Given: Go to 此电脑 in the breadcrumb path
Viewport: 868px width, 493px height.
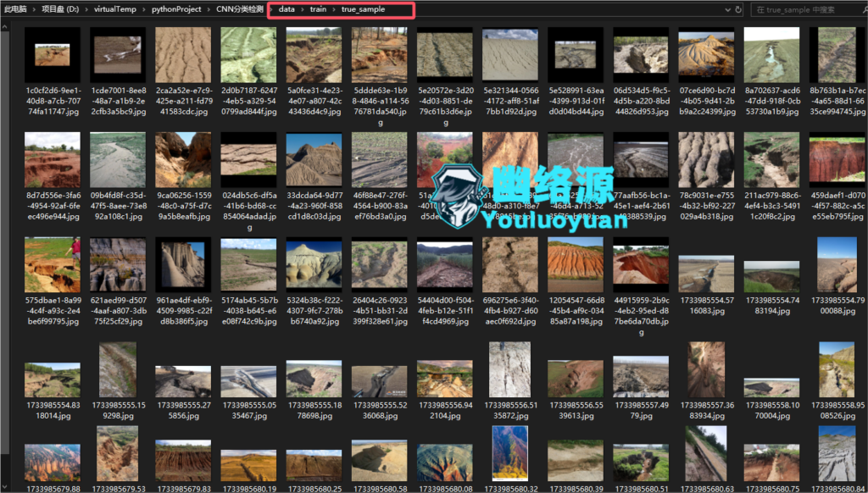Looking at the screenshot, I should (x=15, y=9).
